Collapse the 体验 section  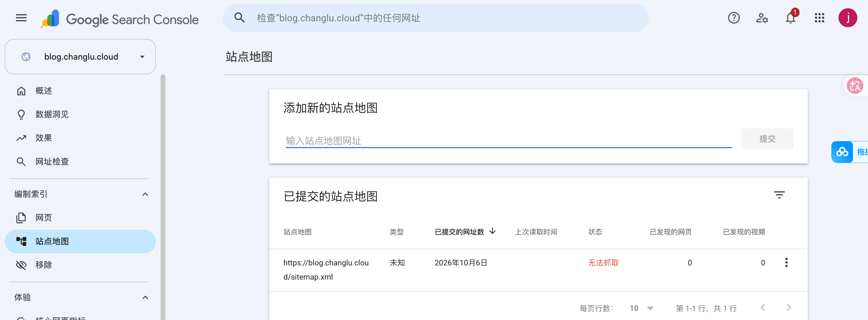click(145, 298)
